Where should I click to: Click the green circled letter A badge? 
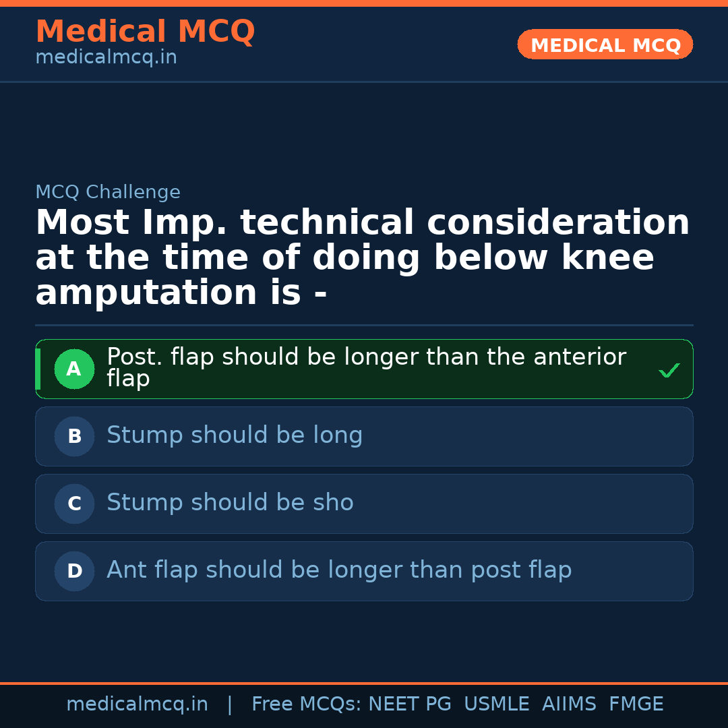click(74, 369)
